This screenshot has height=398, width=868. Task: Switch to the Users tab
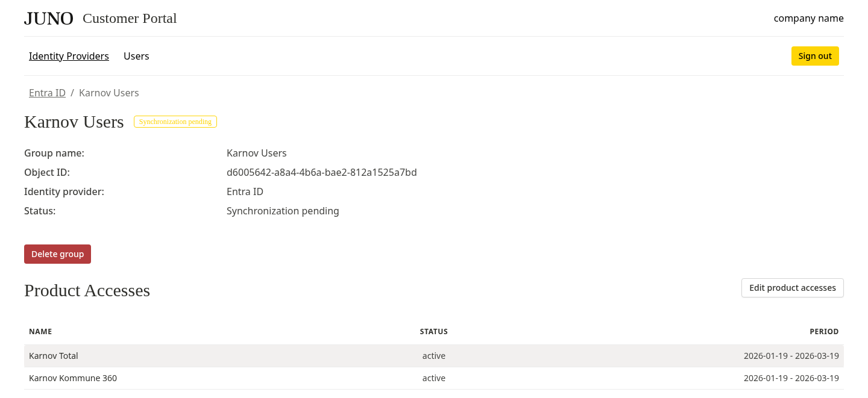(136, 56)
